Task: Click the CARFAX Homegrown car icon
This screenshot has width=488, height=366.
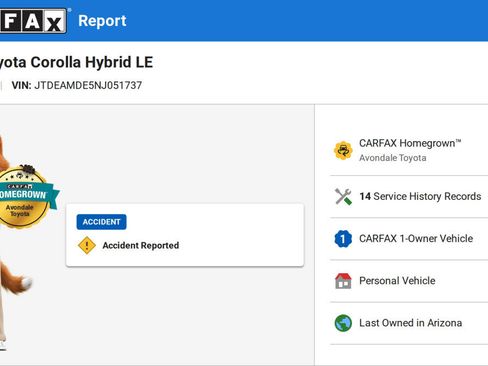Action: (343, 150)
